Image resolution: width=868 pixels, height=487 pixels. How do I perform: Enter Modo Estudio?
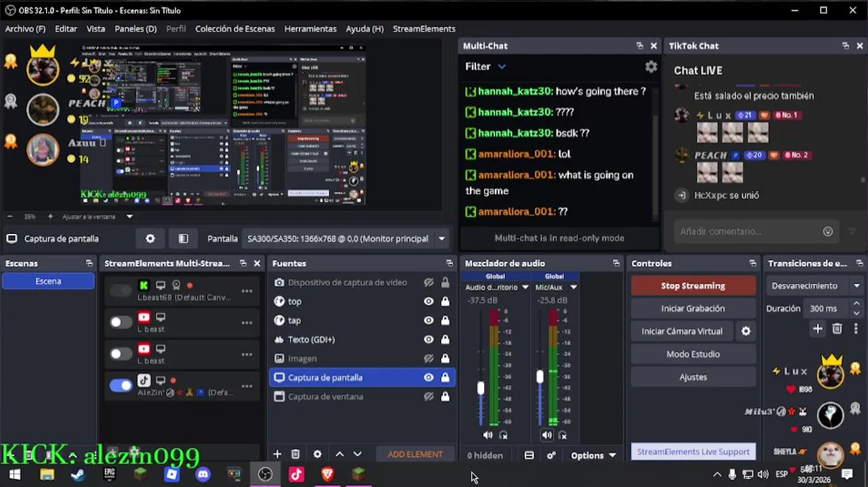coord(693,354)
